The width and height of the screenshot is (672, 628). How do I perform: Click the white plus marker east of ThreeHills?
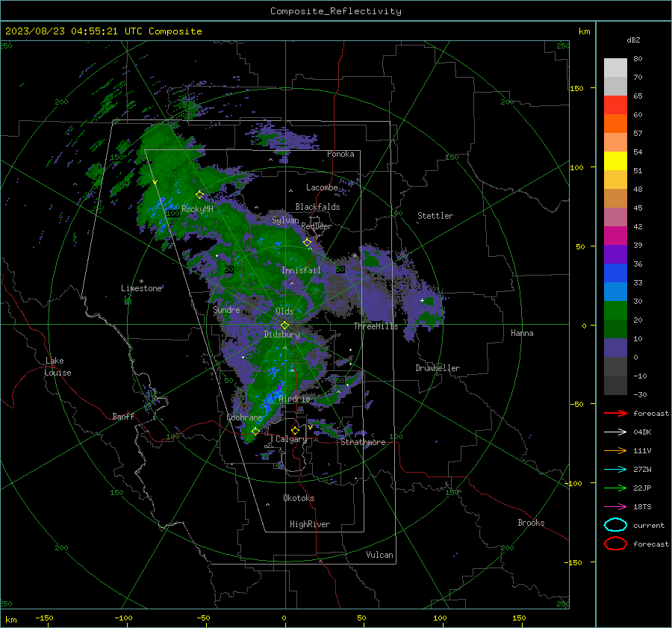tap(422, 300)
